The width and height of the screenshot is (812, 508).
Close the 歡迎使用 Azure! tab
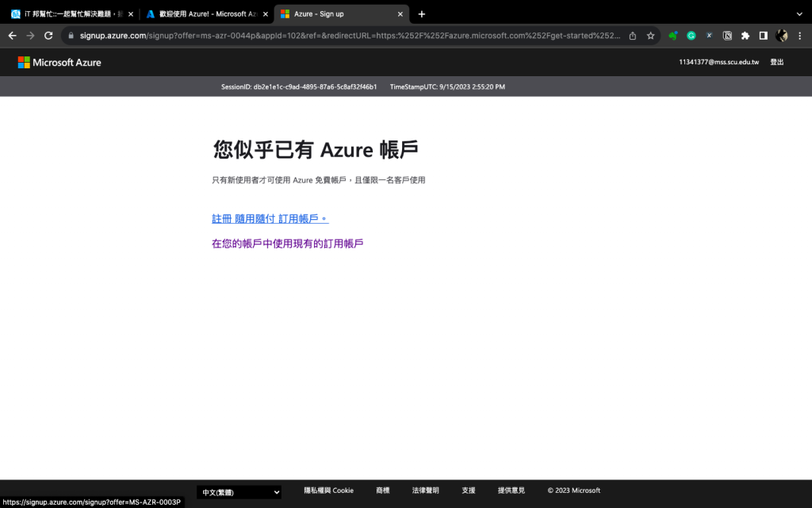[x=266, y=14]
